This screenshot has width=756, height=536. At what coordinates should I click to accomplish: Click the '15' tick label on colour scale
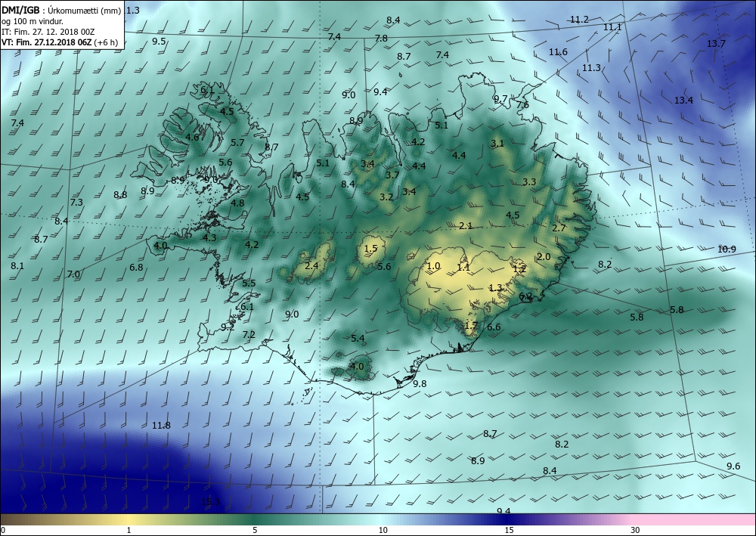point(509,531)
